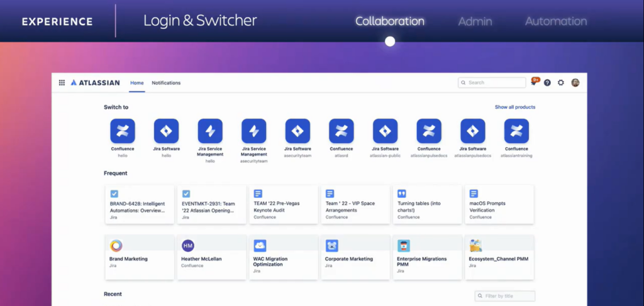Click the EXPERIENCE label
This screenshot has height=306, width=644.
click(x=57, y=22)
